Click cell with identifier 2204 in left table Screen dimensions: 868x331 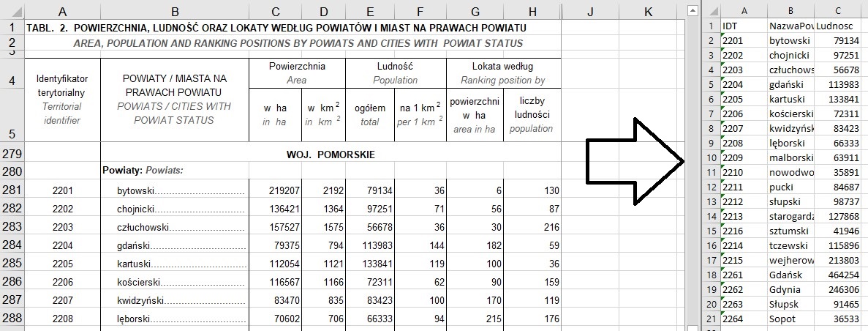(x=63, y=245)
